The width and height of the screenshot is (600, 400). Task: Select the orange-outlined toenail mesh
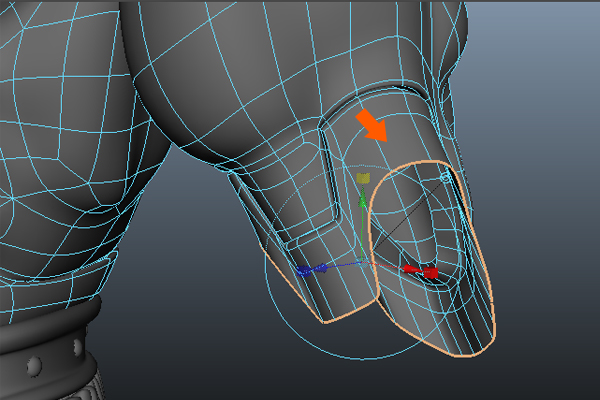(x=431, y=259)
